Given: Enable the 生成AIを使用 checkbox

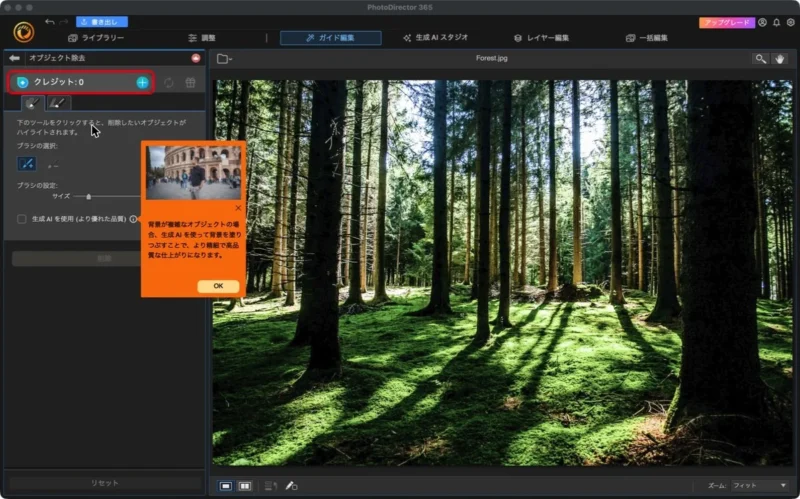Looking at the screenshot, I should (21, 219).
